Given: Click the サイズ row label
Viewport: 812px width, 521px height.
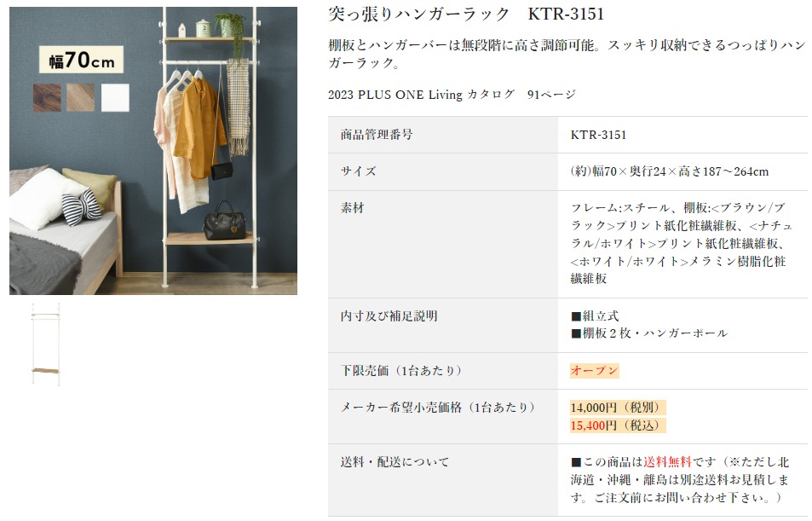Looking at the screenshot, I should pyautogui.click(x=359, y=171).
